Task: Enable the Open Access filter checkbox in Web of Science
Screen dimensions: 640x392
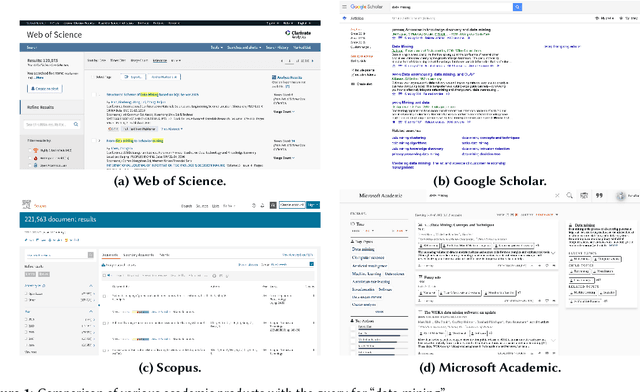Action: point(29,165)
